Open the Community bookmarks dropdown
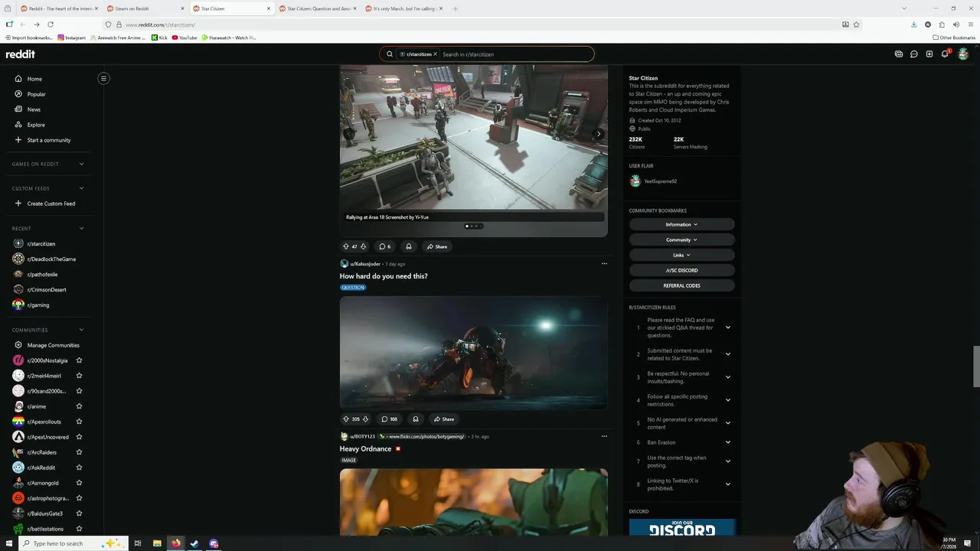 tap(681, 240)
